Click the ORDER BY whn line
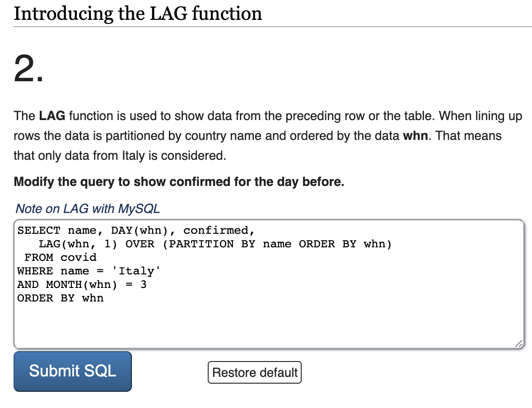Image resolution: width=532 pixels, height=408 pixels. tap(60, 298)
